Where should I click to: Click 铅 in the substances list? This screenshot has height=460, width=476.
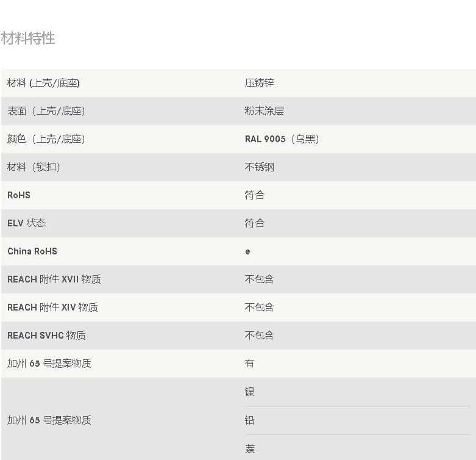tap(249, 420)
